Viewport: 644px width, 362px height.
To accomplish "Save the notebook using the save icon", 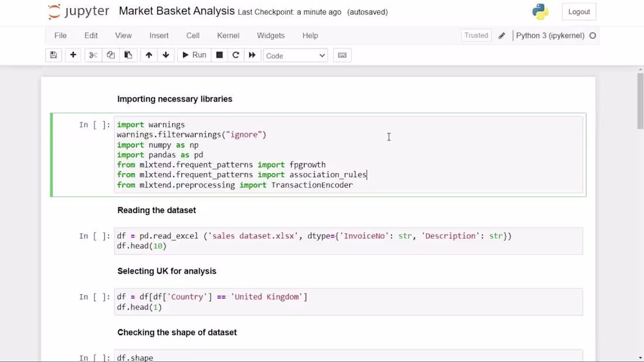I will click(x=53, y=54).
